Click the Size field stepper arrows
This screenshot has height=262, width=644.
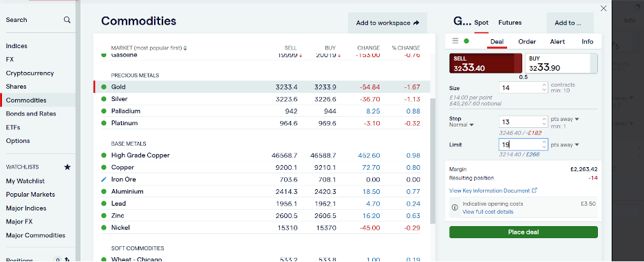(544, 87)
